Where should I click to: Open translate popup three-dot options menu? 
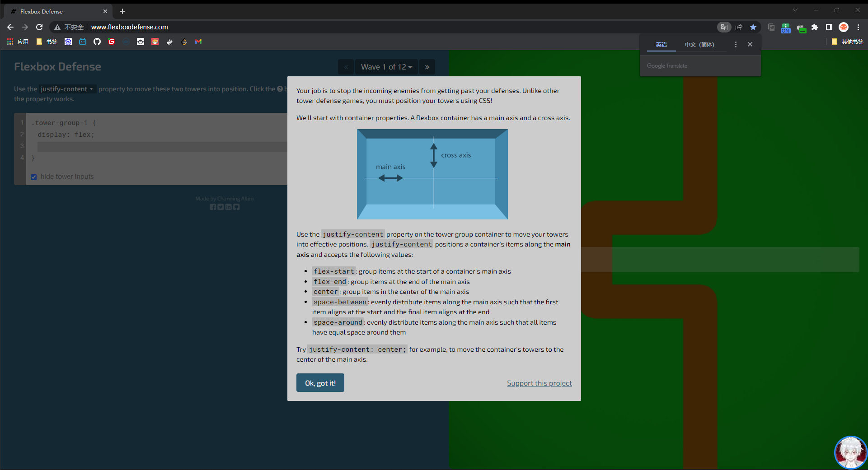coord(736,44)
